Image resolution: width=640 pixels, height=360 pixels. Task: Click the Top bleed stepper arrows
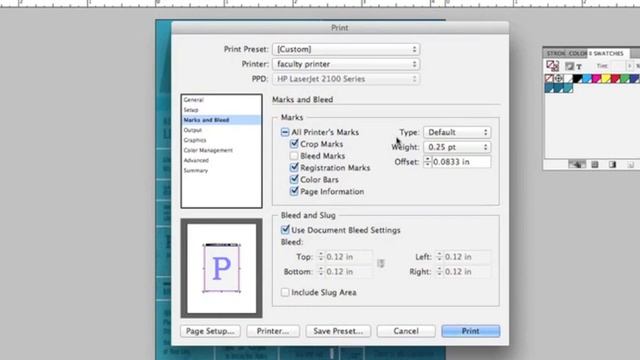click(320, 257)
